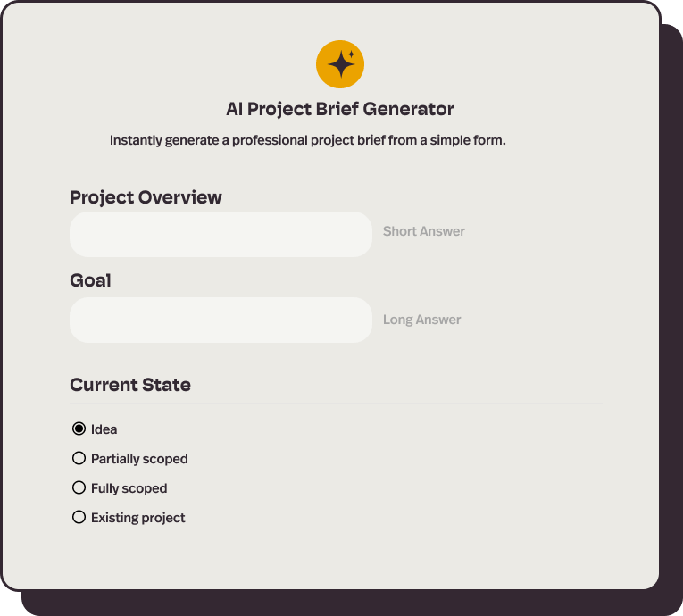Select the Existing project radio button circle
This screenshot has height=616, width=683.
coord(79,517)
